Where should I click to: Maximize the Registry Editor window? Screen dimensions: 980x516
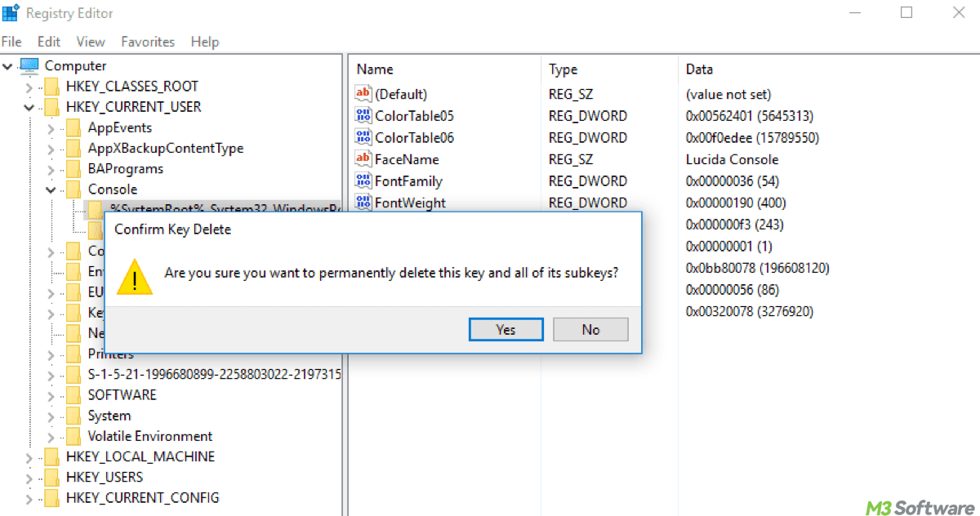pos(906,13)
